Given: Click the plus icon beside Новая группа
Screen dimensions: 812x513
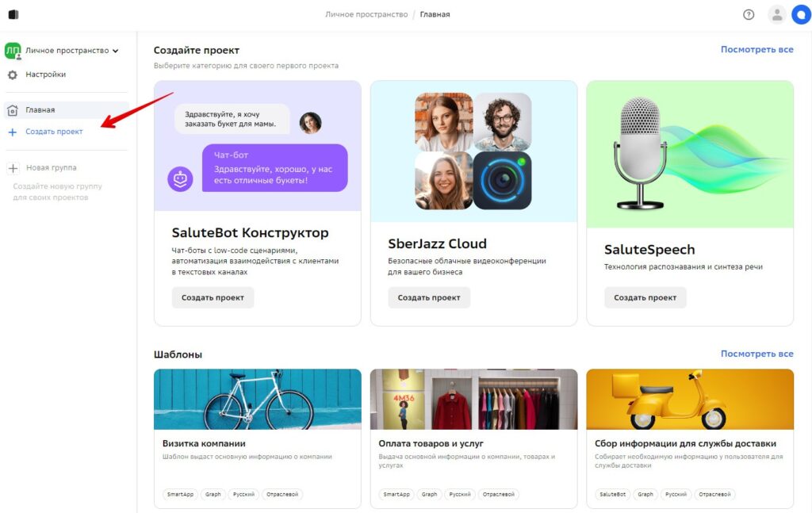Looking at the screenshot, I should (x=13, y=168).
